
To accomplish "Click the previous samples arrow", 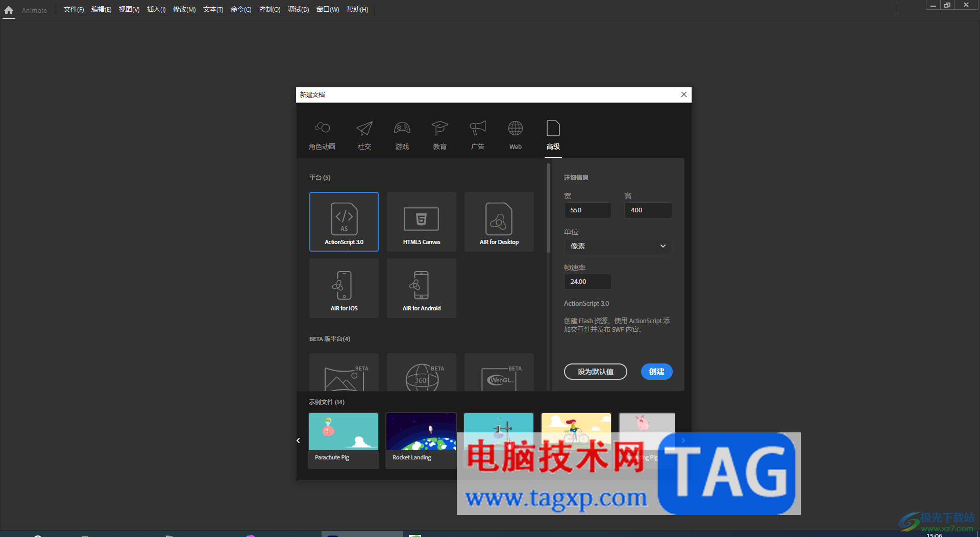I will pyautogui.click(x=299, y=441).
